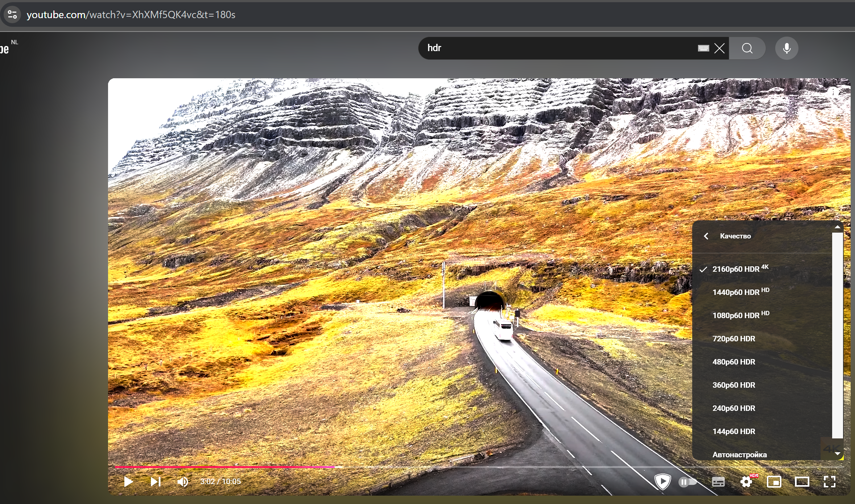Play the video with the play button

[x=128, y=482]
